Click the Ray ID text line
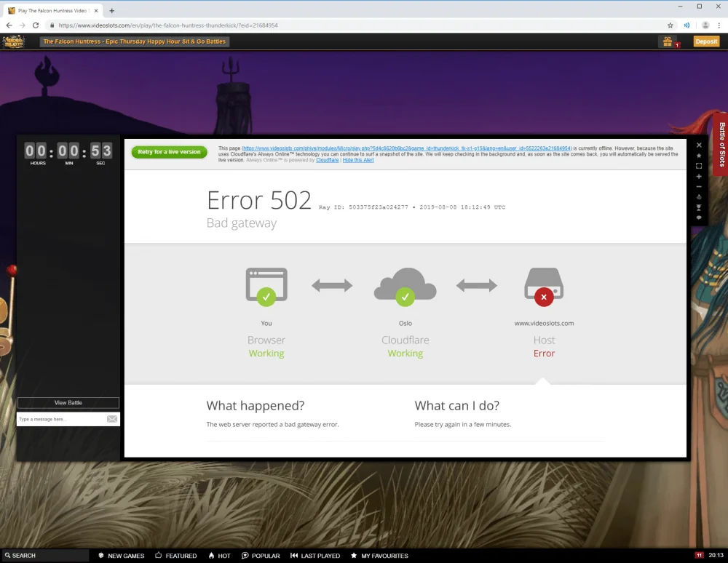This screenshot has width=728, height=563. tap(412, 207)
